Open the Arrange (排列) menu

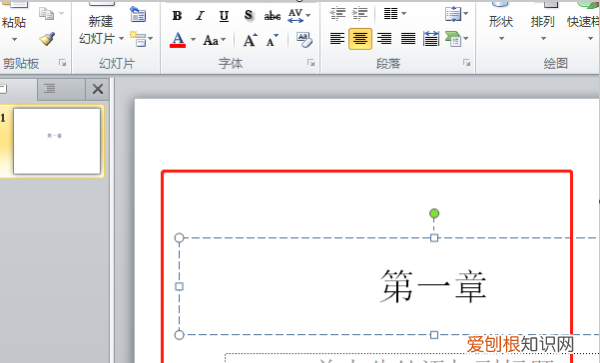coord(543,21)
